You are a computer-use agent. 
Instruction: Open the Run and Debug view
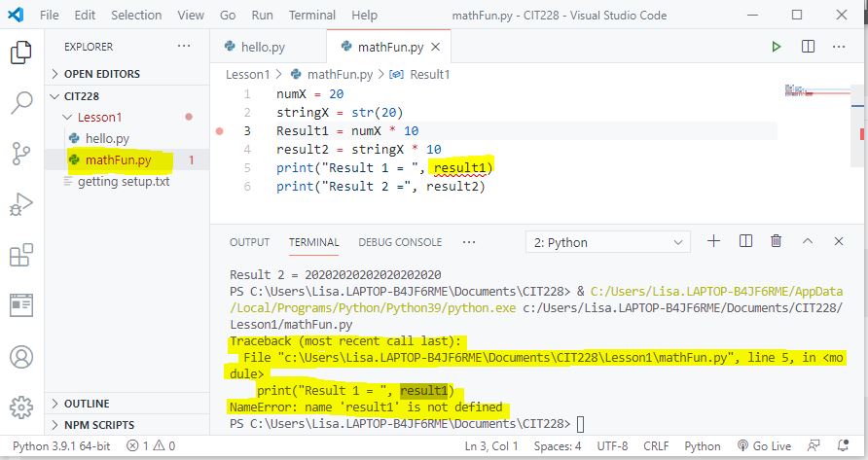[21, 204]
